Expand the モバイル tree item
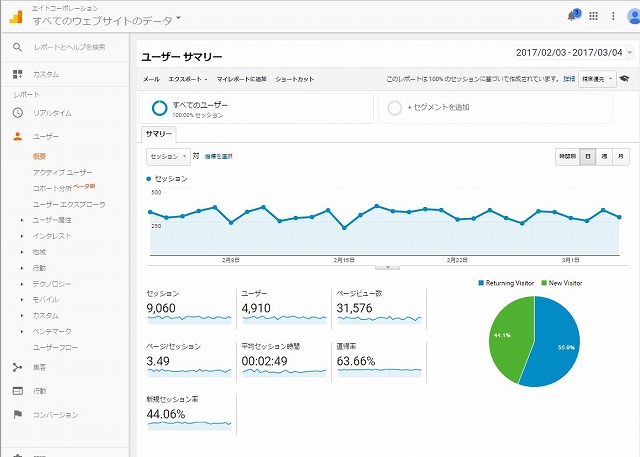 pos(22,299)
